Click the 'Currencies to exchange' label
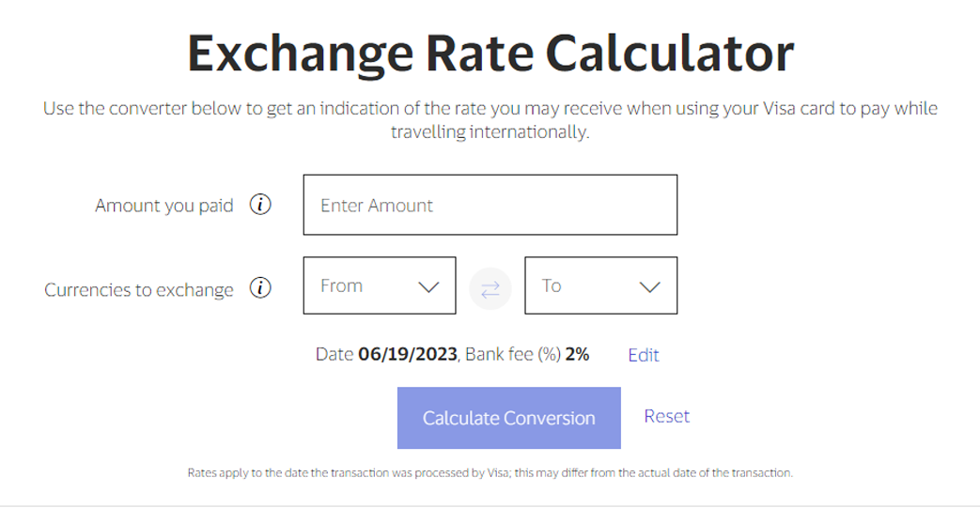 point(139,289)
